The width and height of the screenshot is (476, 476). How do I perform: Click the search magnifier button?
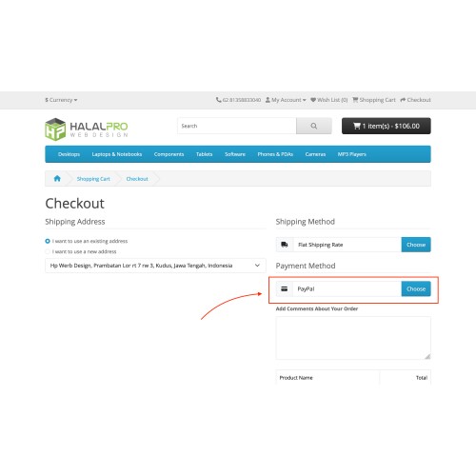click(x=314, y=126)
